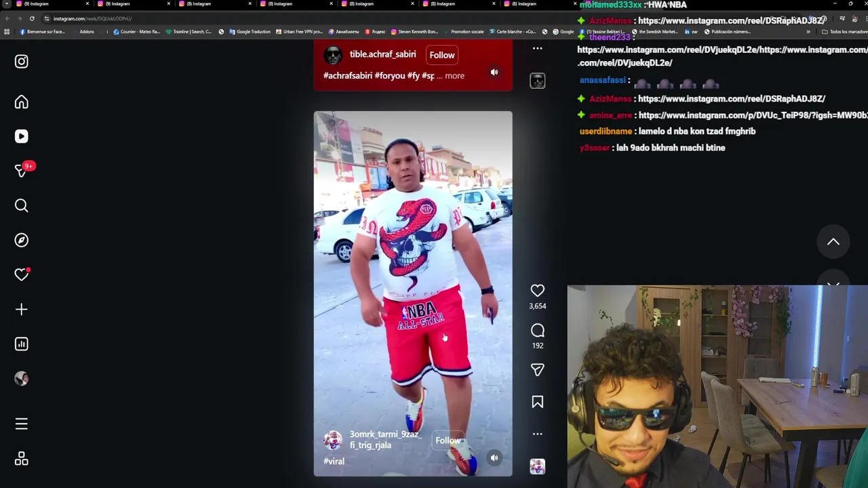Open the Dashboard chart icon in sidebar
The width and height of the screenshot is (868, 488).
click(x=22, y=344)
